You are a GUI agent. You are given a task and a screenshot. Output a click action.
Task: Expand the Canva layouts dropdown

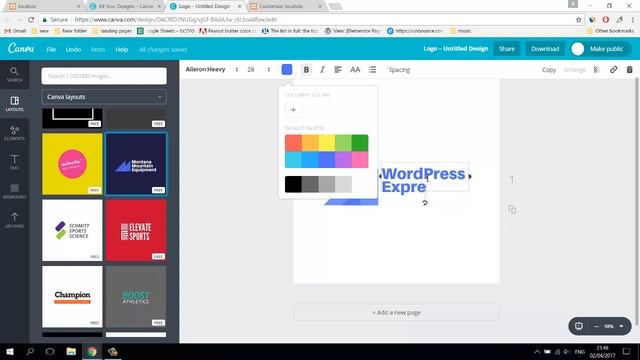104,97
